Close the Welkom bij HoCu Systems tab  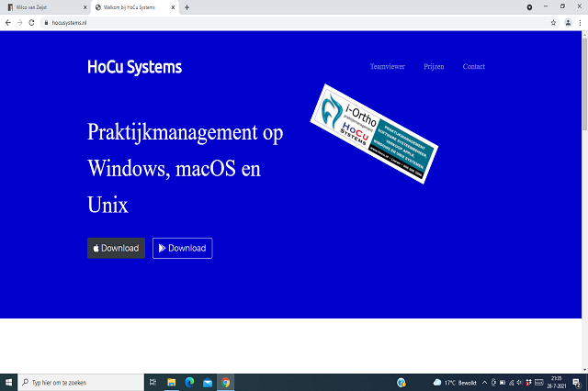pyautogui.click(x=173, y=7)
